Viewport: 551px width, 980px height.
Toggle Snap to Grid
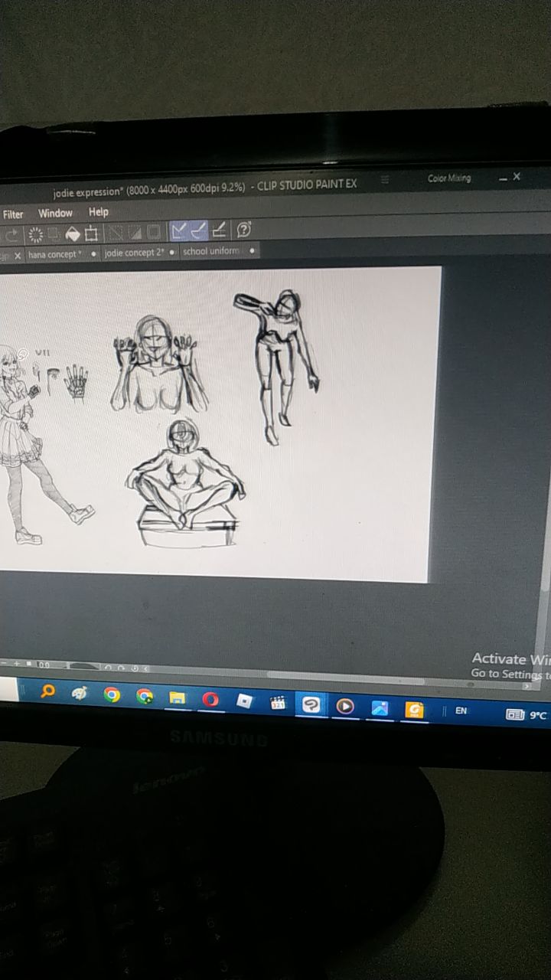[220, 230]
